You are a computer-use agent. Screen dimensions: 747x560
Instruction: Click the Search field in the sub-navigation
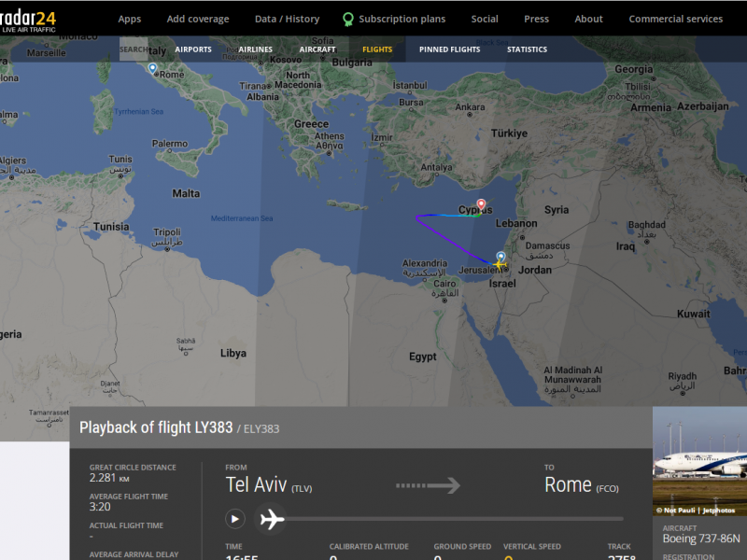(134, 49)
